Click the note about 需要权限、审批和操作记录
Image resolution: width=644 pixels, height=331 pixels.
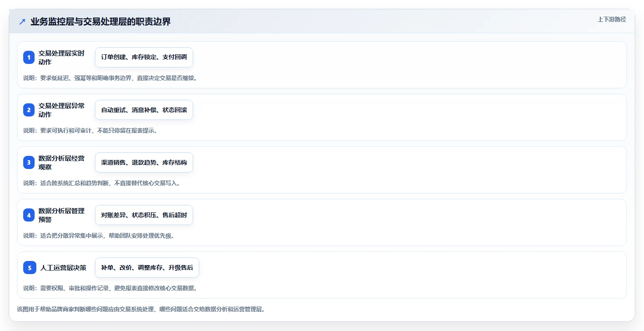(x=110, y=288)
